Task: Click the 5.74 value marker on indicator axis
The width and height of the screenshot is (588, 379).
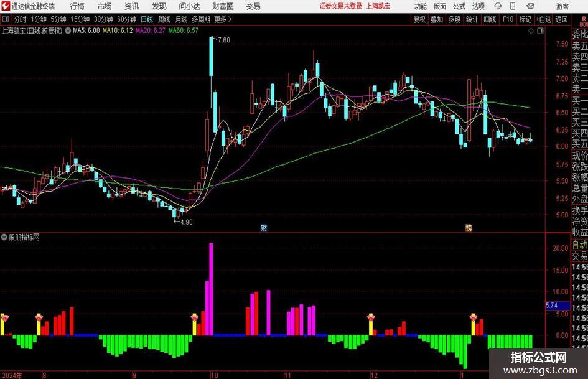Action: (x=558, y=306)
